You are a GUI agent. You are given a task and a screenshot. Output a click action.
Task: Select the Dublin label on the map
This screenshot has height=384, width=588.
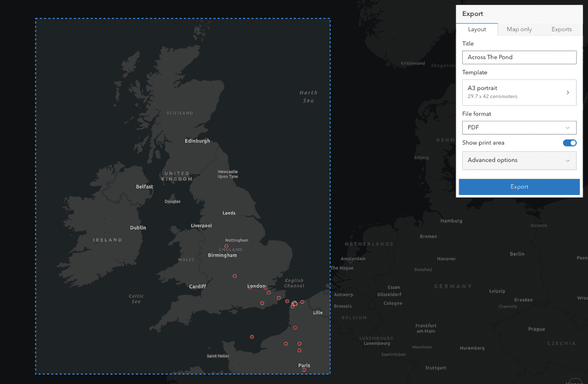(x=138, y=227)
